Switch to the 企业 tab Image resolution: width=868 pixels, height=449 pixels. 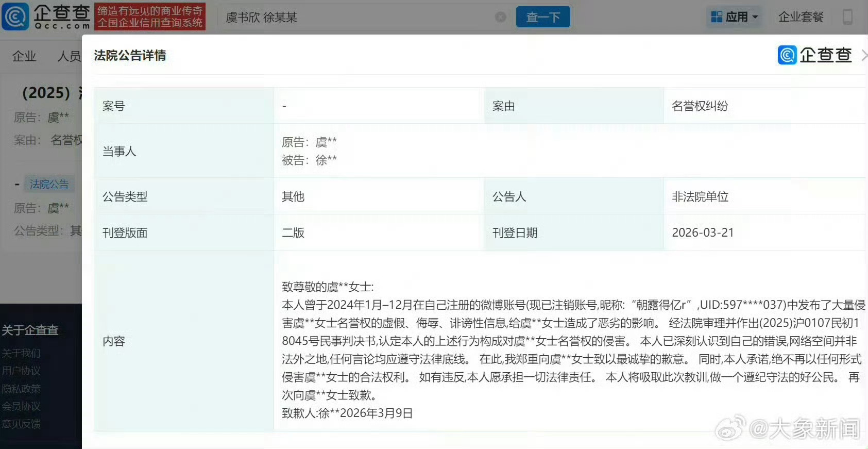(24, 56)
